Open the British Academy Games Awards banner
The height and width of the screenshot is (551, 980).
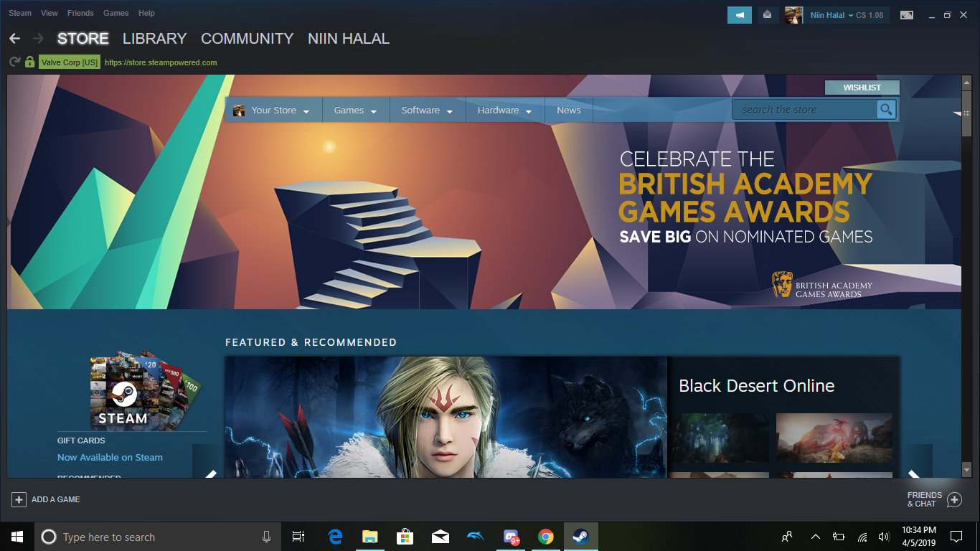pyautogui.click(x=484, y=192)
